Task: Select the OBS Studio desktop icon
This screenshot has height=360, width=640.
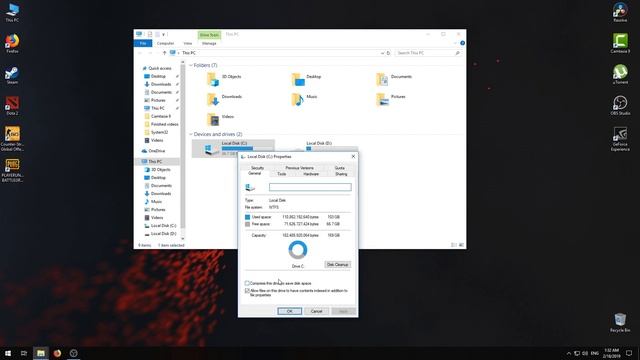Action: pos(620,105)
